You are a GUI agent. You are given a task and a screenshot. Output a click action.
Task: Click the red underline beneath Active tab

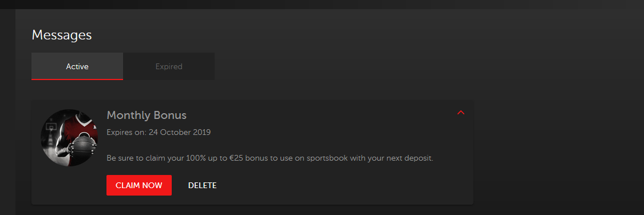77,79
